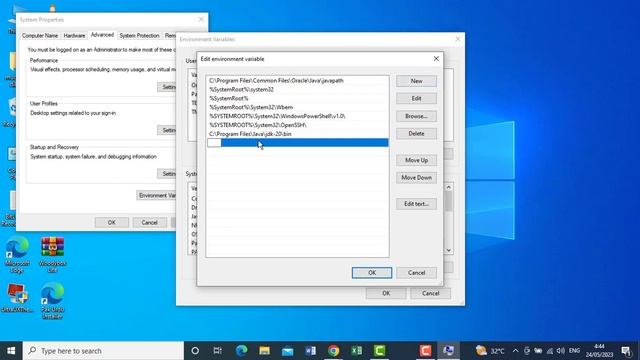The image size is (640, 360).
Task: Select the Java\jdk-20\bin path entry
Action: click(298, 134)
